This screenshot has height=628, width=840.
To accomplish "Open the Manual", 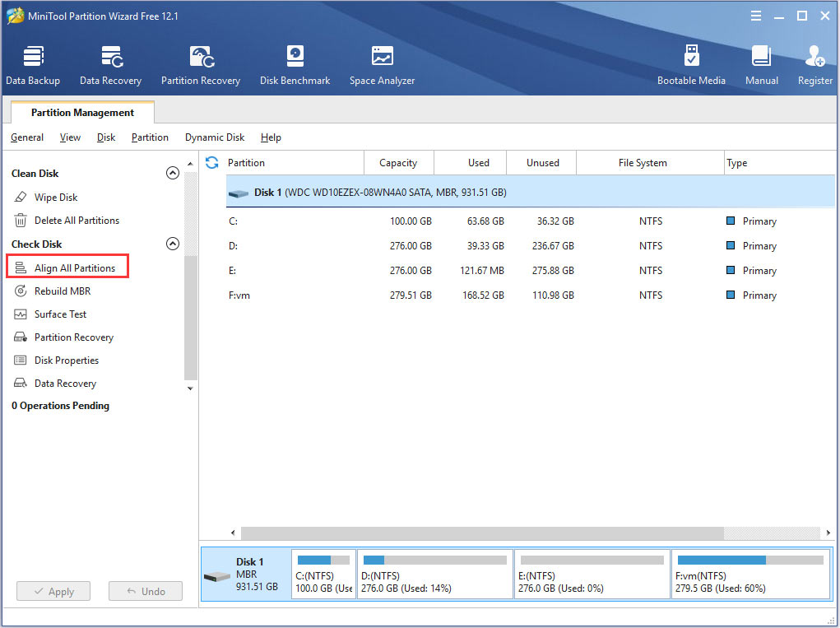I will pyautogui.click(x=761, y=65).
